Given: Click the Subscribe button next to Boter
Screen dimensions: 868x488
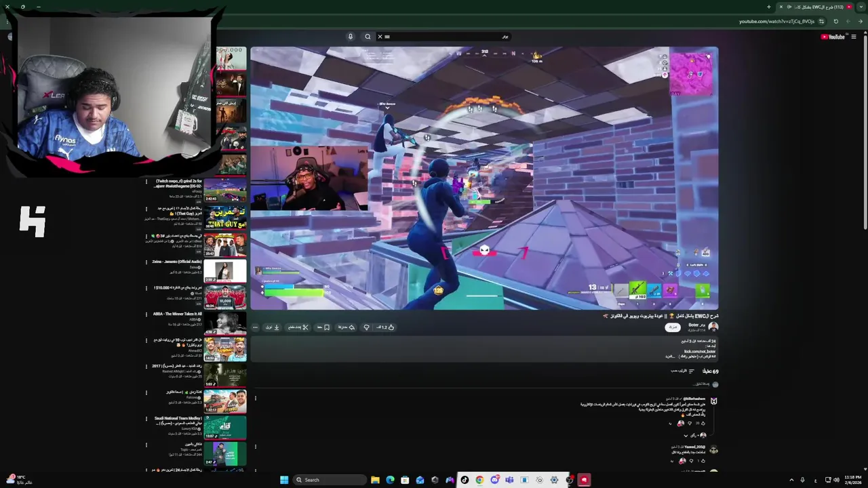Looking at the screenshot, I should (672, 327).
